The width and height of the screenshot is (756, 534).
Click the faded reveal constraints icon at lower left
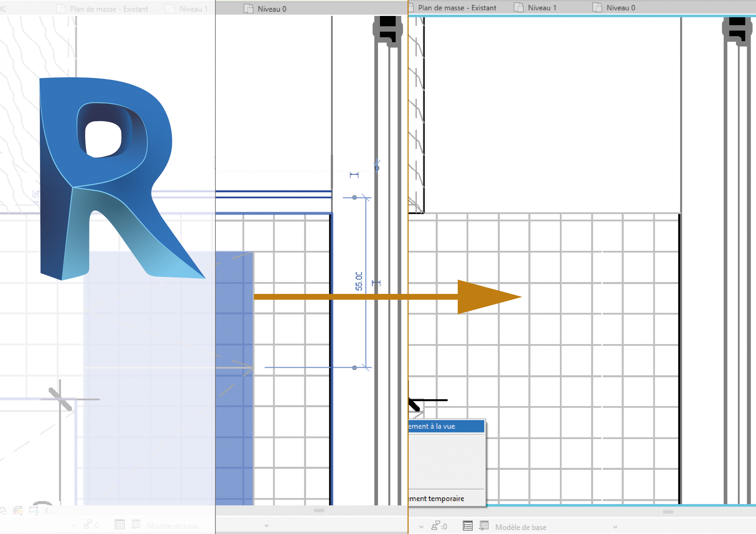34,511
